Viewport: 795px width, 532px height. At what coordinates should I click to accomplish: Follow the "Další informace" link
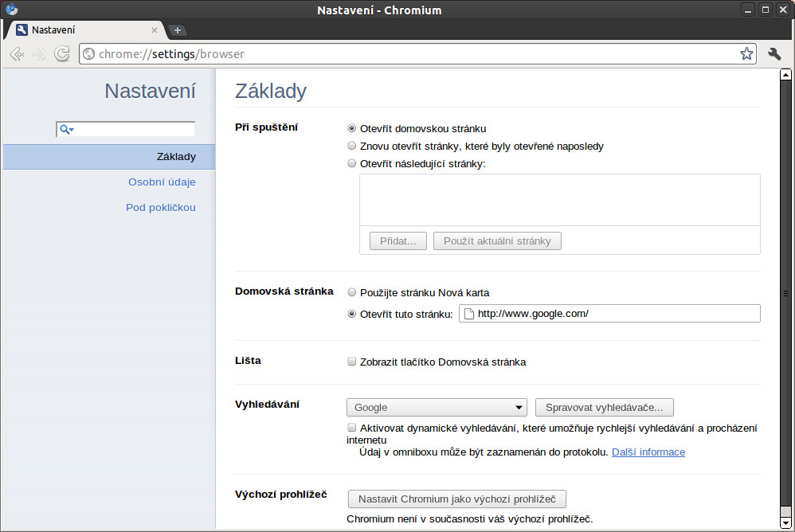point(648,452)
